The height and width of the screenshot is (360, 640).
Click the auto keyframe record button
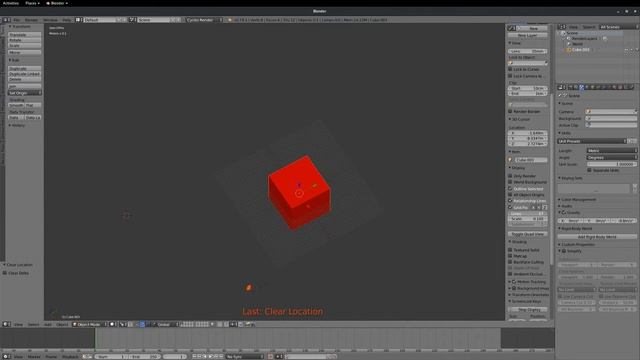(x=270, y=357)
